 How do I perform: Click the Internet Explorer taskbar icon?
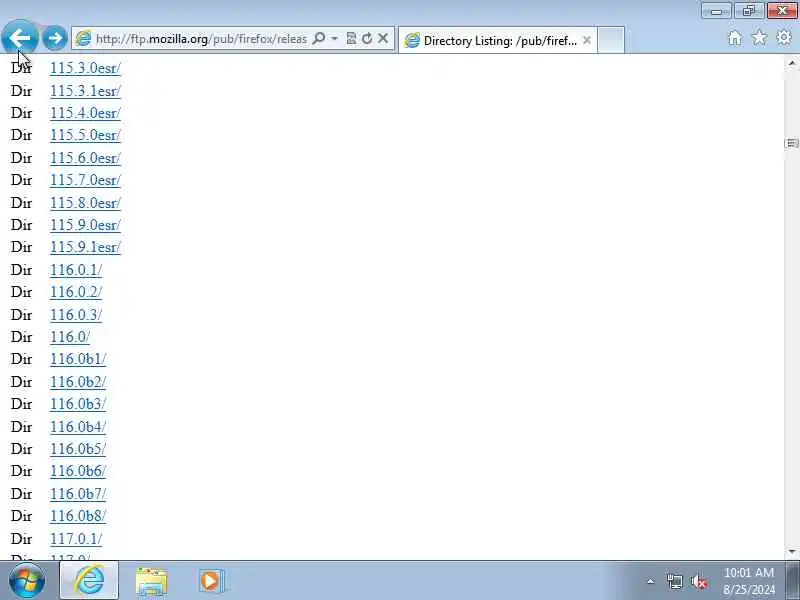click(89, 581)
